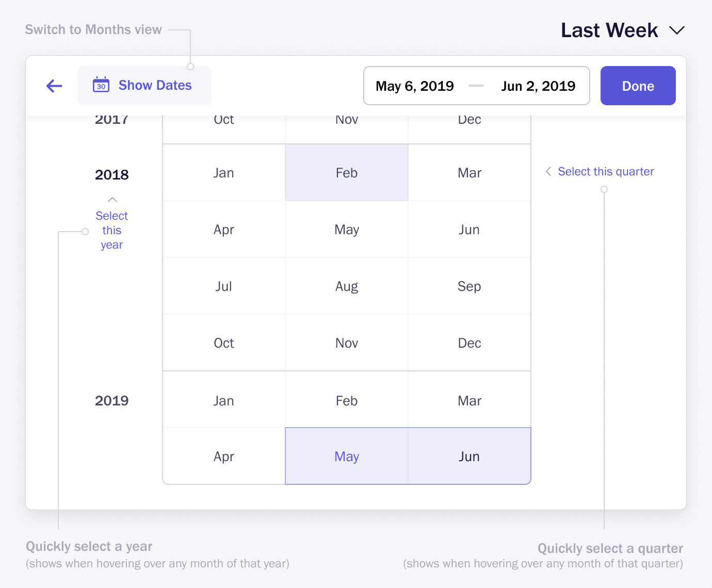The image size is (712, 588).
Task: Click the chevron beside Select this quarter
Action: click(548, 171)
